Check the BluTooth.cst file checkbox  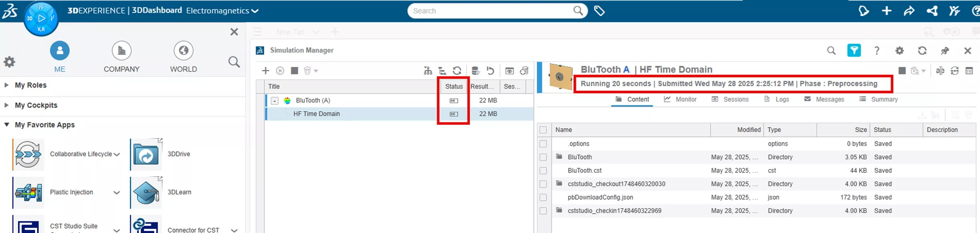click(x=543, y=171)
